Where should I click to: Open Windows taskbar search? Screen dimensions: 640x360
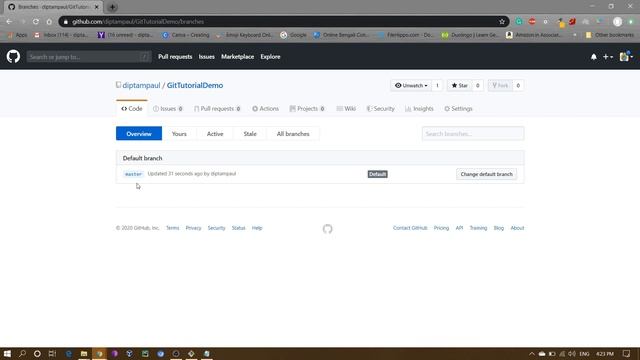[22, 353]
